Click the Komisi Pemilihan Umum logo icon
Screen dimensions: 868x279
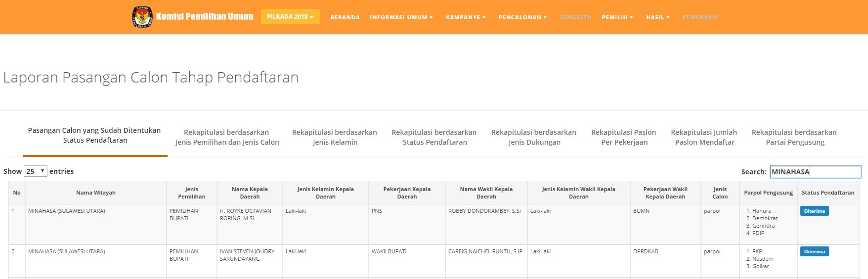pyautogui.click(x=142, y=17)
